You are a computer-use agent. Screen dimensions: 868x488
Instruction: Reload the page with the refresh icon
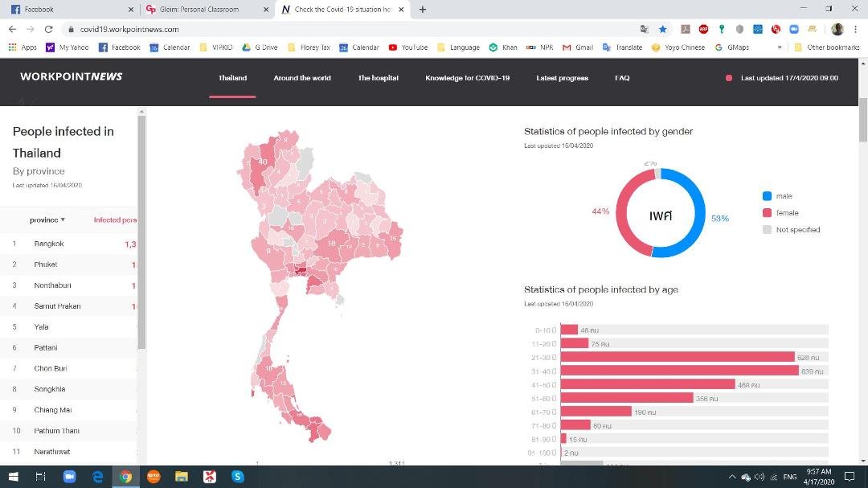coord(49,30)
